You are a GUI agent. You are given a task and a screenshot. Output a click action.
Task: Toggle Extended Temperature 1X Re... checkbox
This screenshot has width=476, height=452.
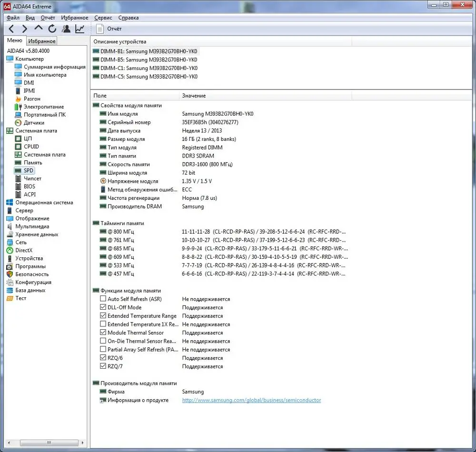point(103,324)
